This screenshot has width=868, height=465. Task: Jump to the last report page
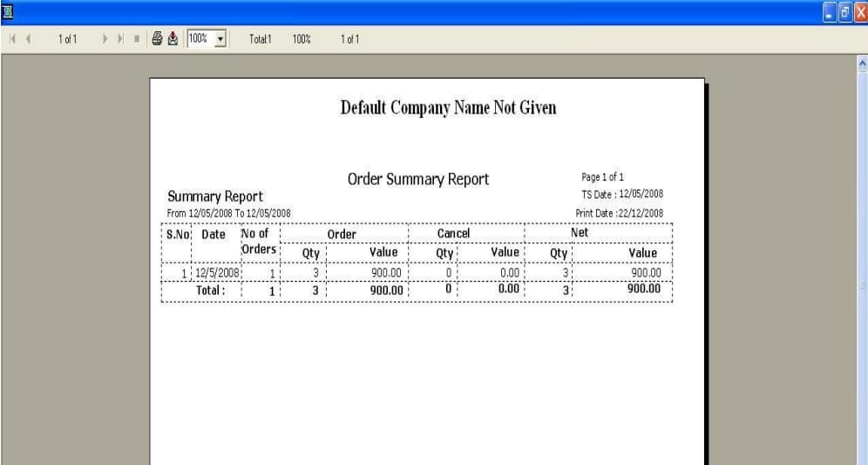[122, 39]
